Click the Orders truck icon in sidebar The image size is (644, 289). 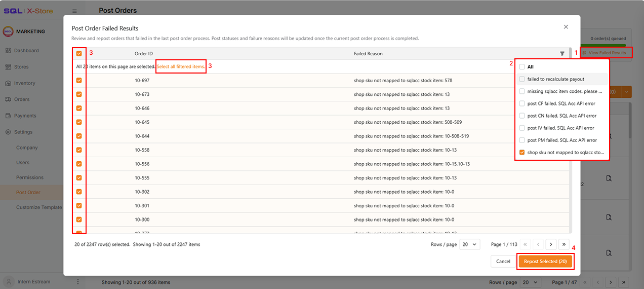tap(8, 99)
